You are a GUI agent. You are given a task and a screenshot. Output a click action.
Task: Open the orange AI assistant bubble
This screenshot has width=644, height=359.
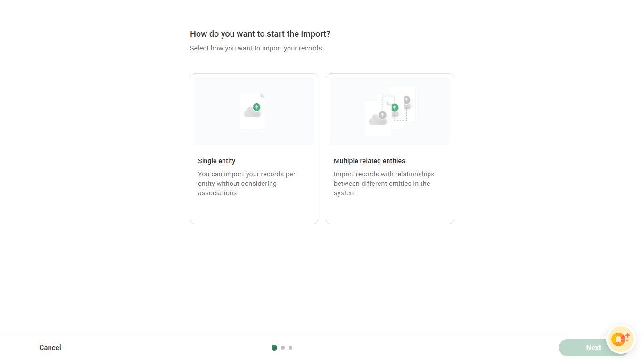[x=620, y=339]
